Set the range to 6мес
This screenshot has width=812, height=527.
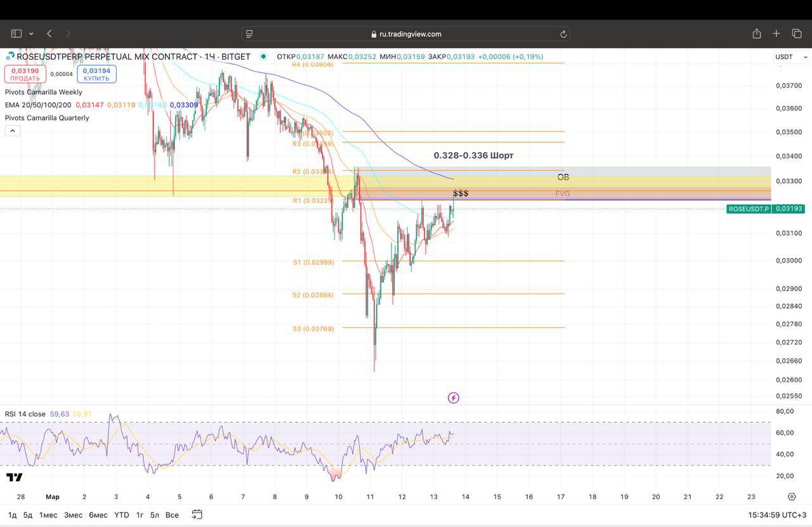point(98,515)
